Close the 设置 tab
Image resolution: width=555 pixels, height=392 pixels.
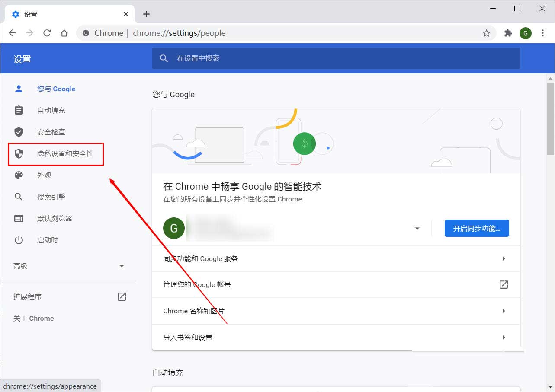pyautogui.click(x=126, y=14)
